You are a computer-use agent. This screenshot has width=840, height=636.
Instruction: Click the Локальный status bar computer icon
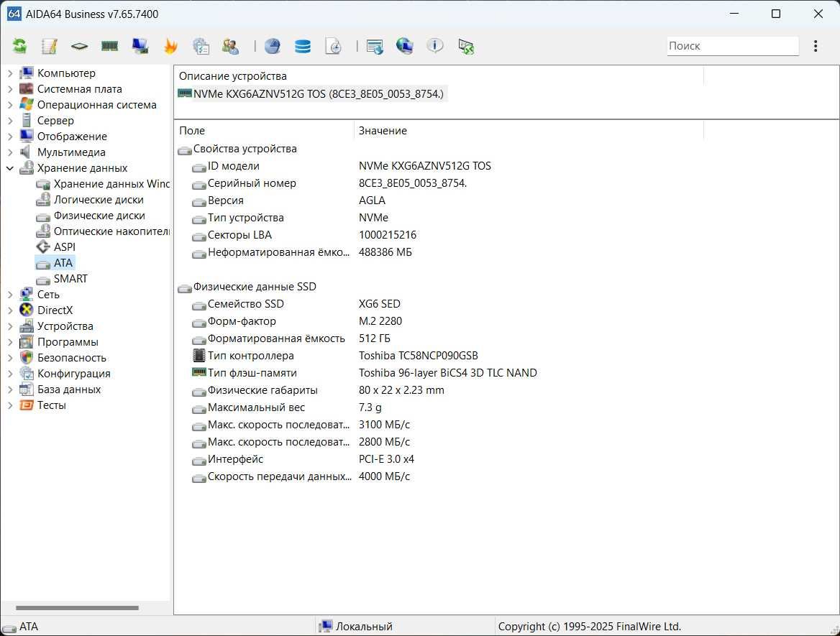pos(325,627)
